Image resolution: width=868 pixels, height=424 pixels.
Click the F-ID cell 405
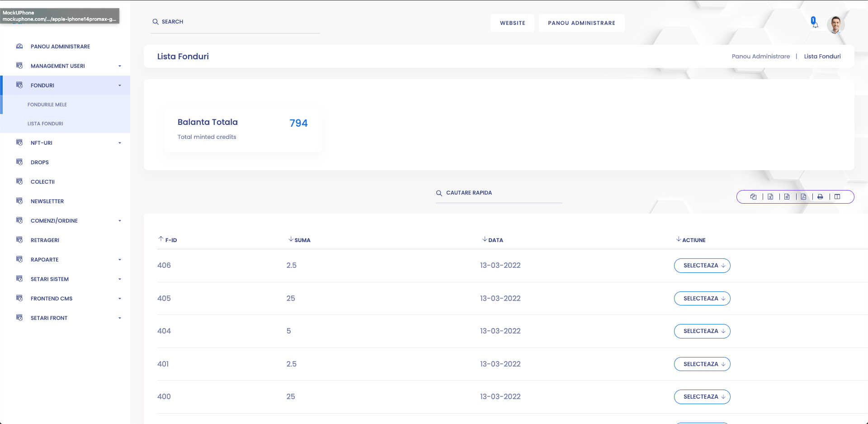point(164,299)
